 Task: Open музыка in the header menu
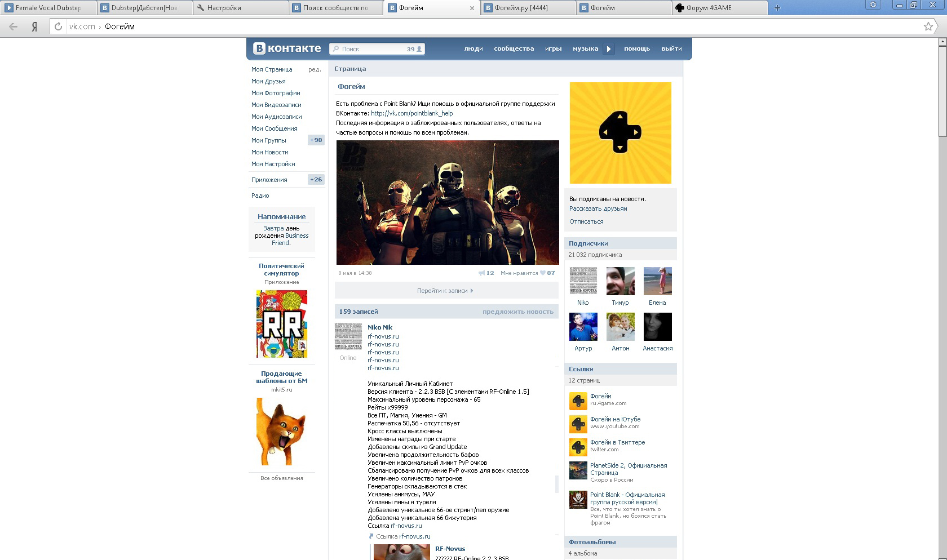585,49
